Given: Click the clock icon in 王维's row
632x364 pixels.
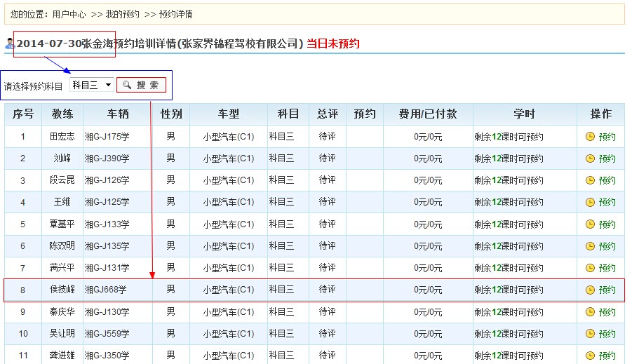Looking at the screenshot, I should click(x=590, y=202).
